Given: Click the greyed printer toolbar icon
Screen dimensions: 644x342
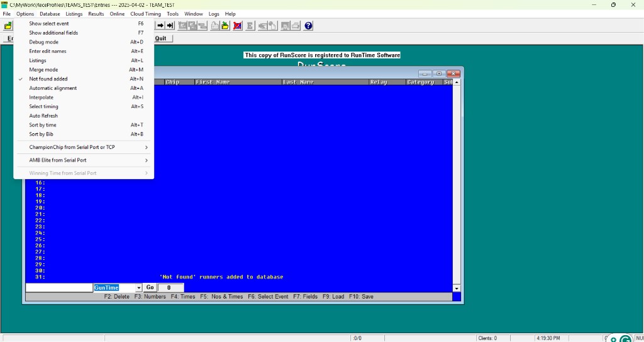Looking at the screenshot, I should 296,26.
